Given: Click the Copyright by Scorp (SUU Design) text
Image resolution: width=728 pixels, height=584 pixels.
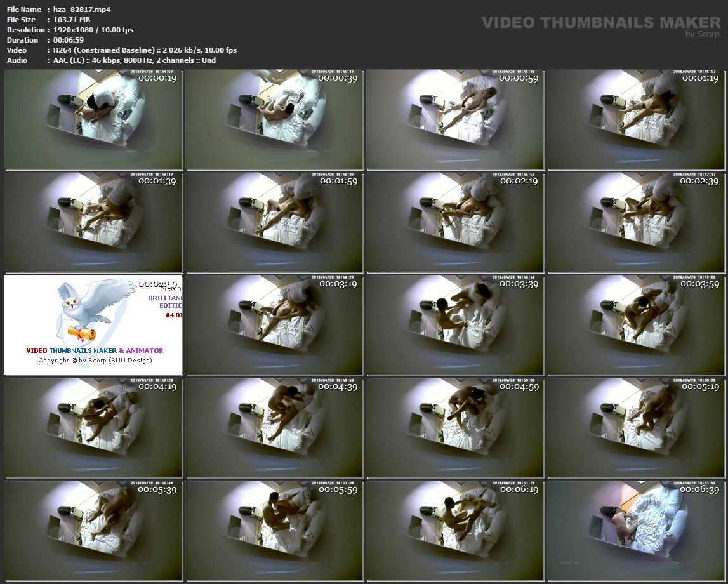Looking at the screenshot, I should [95, 361].
